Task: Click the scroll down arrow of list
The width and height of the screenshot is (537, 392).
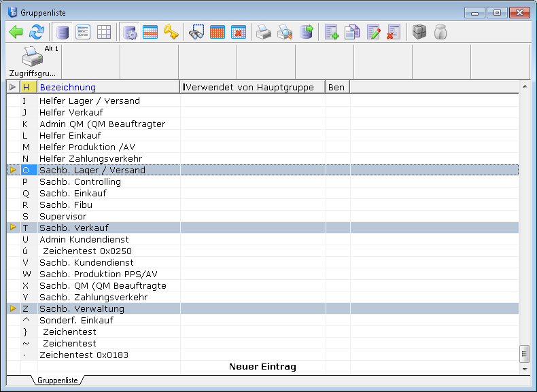Action: pos(524,369)
